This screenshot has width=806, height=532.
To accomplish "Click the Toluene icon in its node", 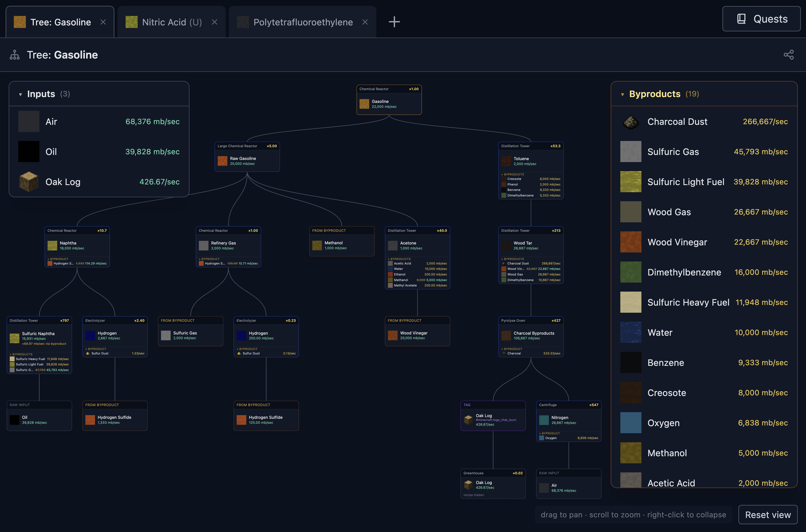I will point(506,161).
